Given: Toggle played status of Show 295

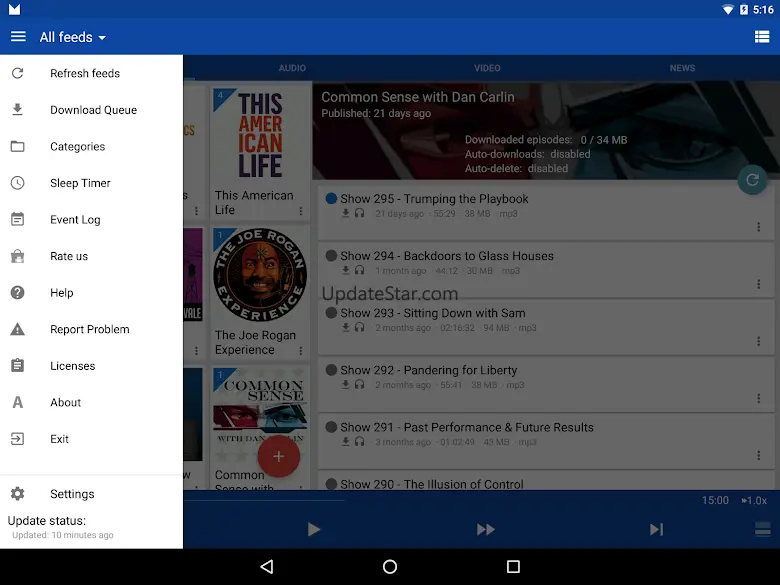Looking at the screenshot, I should click(x=331, y=198).
